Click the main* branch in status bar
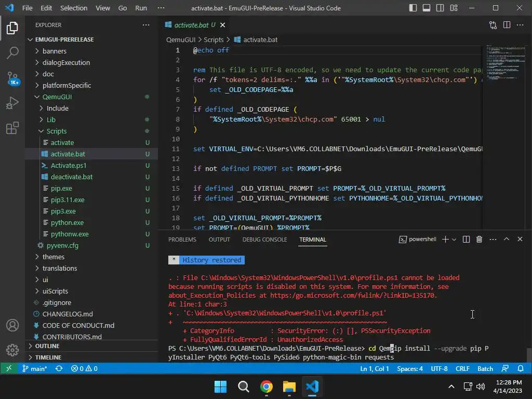The height and width of the screenshot is (399, 532). [35, 368]
